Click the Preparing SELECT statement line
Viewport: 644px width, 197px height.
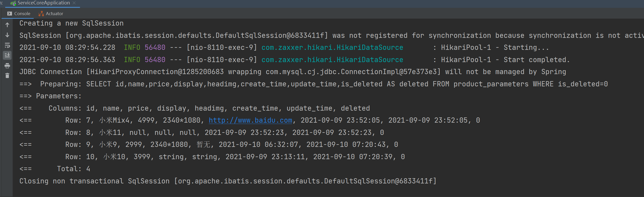pyautogui.click(x=324, y=84)
